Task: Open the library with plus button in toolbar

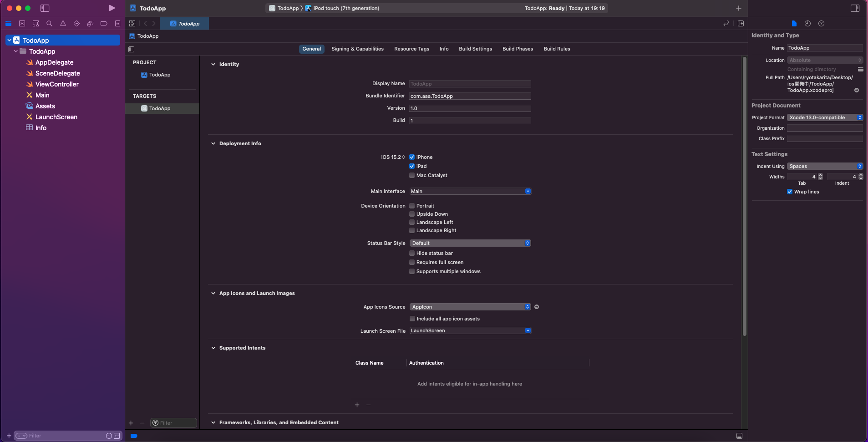Action: tap(738, 8)
